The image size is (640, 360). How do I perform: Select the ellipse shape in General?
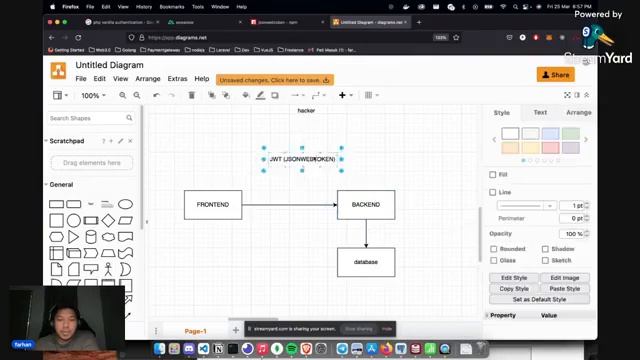click(125, 204)
